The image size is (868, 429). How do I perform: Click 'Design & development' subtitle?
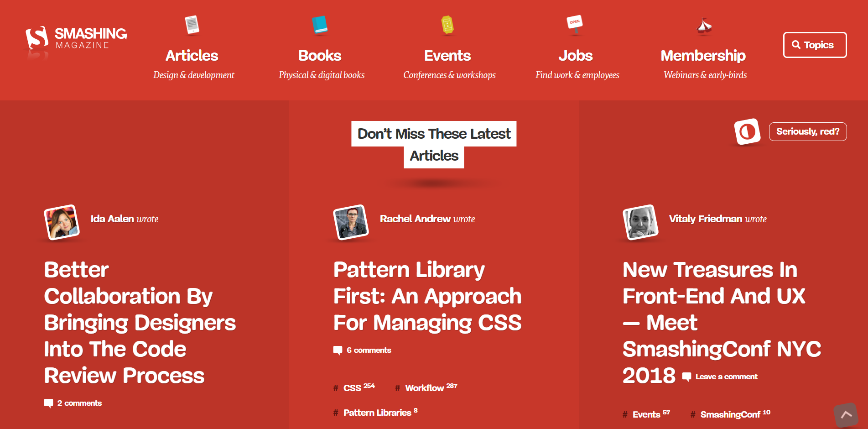(x=193, y=75)
